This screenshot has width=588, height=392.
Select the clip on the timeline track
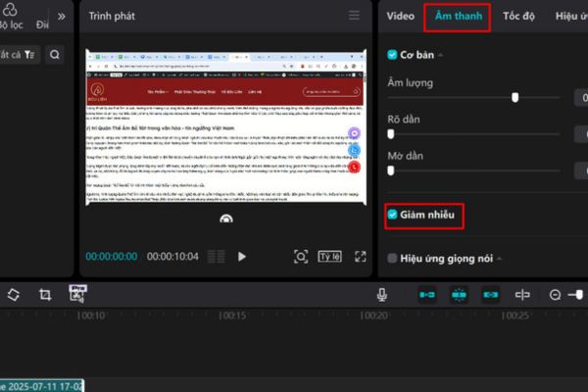click(41, 386)
